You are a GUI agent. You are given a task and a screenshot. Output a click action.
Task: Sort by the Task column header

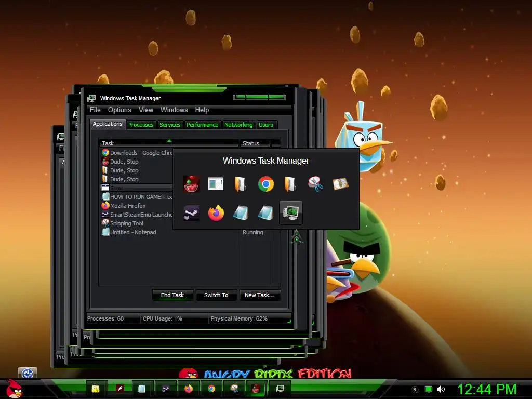[169, 143]
